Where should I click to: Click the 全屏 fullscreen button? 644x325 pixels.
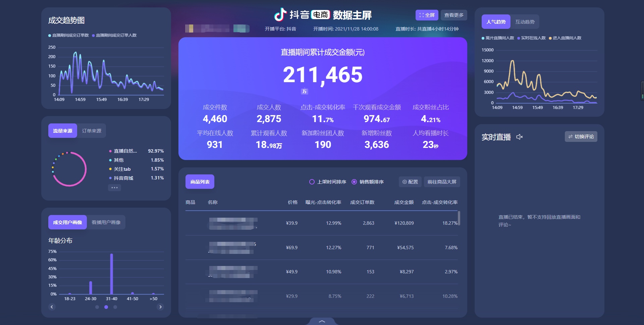[427, 15]
